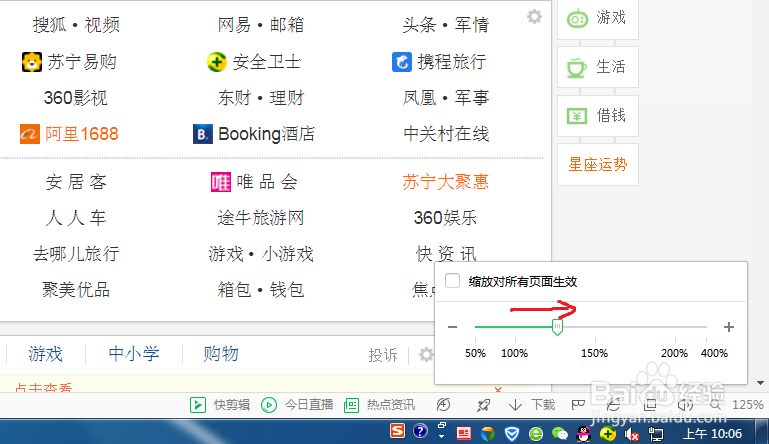Open 快剪辑 in the status bar
This screenshot has width=769, height=444.
point(220,405)
